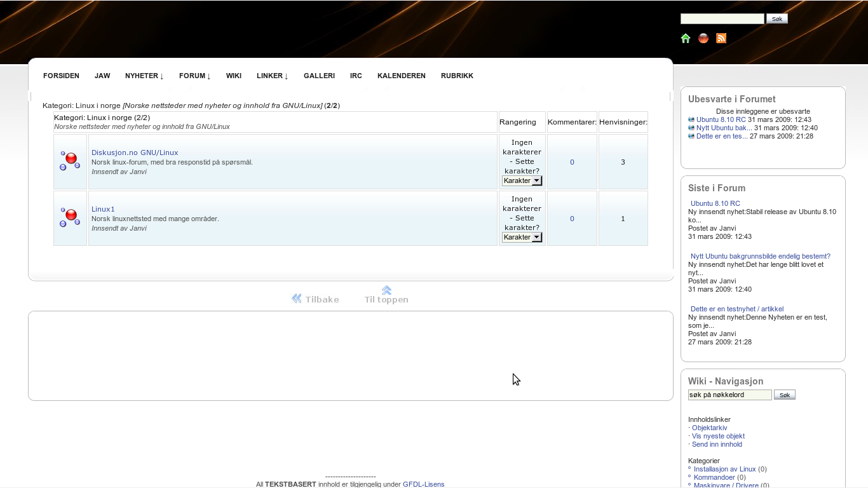Go to the GALLERI page
This screenshot has height=488, width=868.
point(319,76)
